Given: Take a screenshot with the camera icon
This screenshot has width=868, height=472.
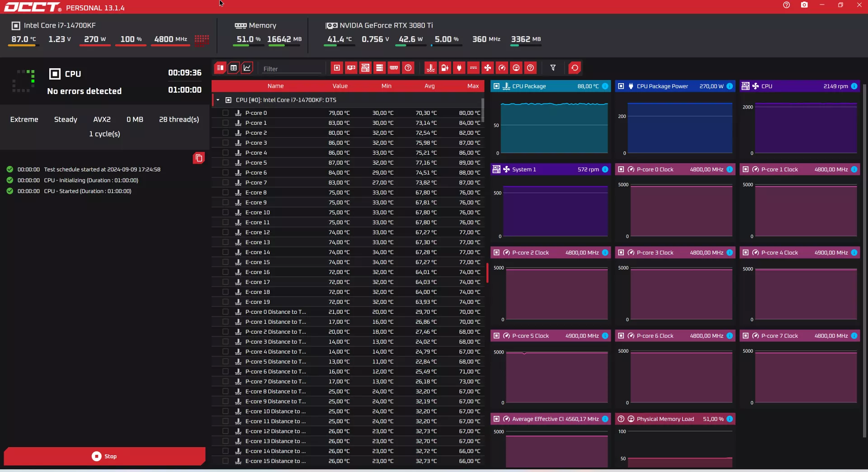Looking at the screenshot, I should point(804,5).
